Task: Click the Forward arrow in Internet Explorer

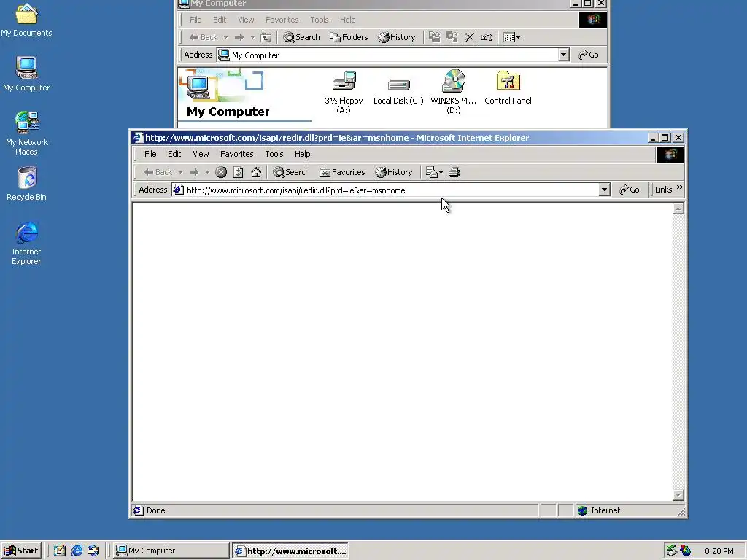Action: click(194, 172)
